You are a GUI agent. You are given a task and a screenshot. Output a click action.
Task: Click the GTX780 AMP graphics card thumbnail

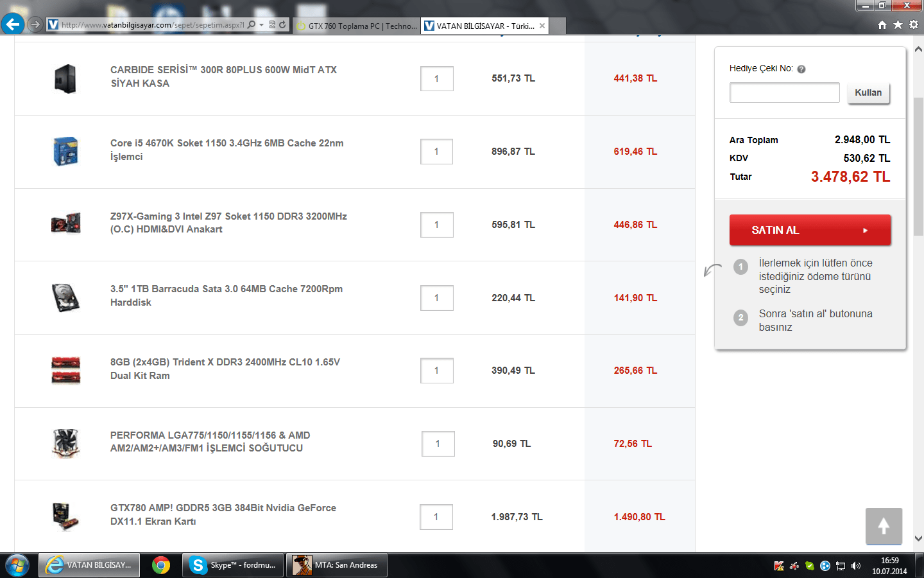coord(65,516)
